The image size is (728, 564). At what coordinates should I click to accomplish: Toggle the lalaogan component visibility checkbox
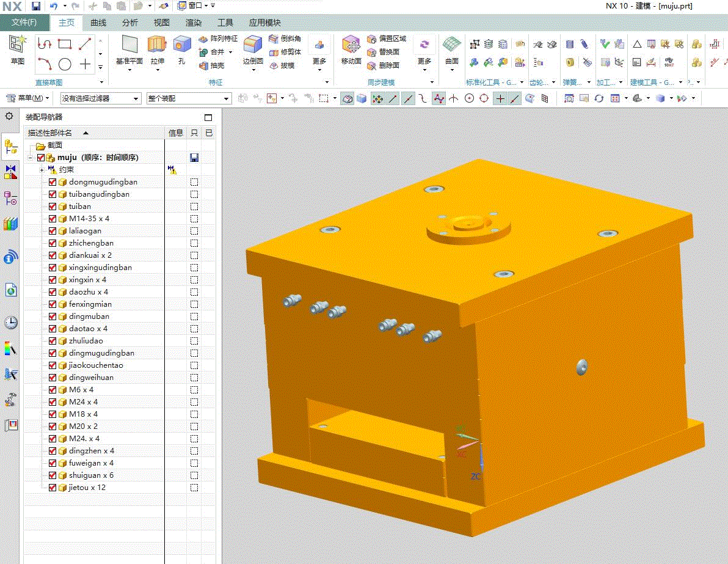[53, 231]
